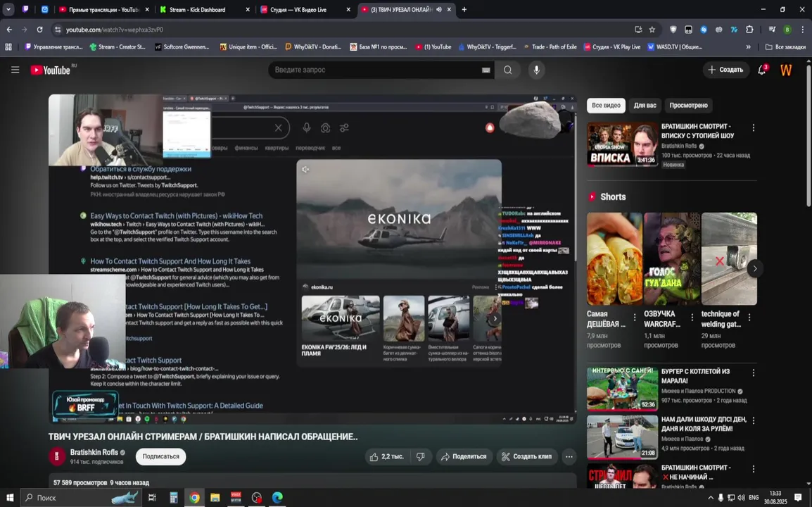Click the "Поделиться" share button
The image size is (812, 507).
tap(464, 457)
